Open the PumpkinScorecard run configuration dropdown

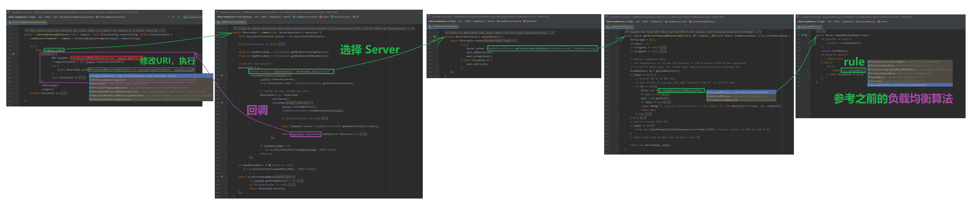pyautogui.click(x=193, y=17)
